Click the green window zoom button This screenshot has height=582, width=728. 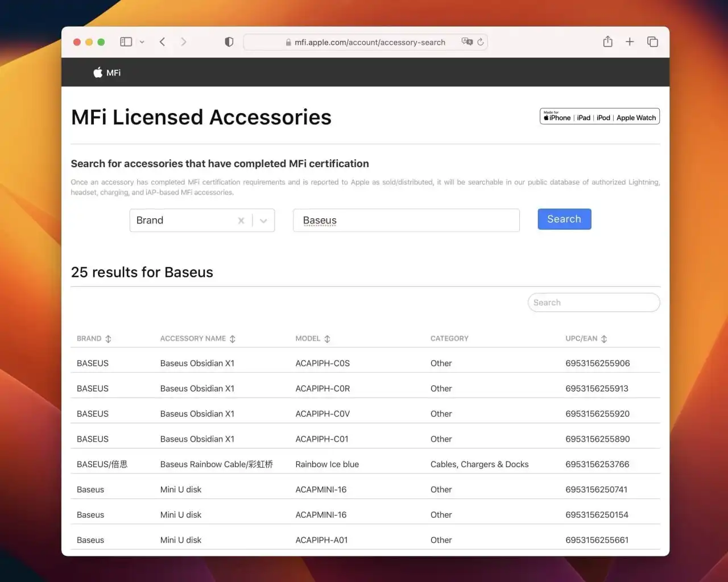[x=101, y=42]
